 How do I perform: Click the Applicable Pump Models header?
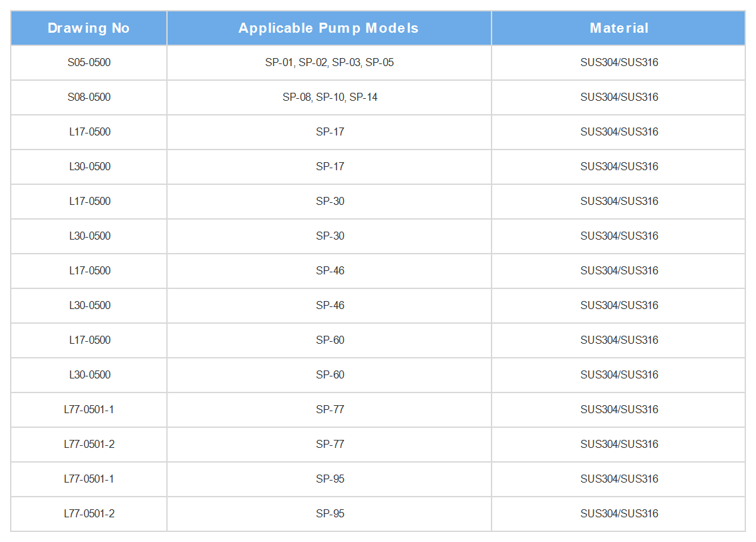click(329, 28)
